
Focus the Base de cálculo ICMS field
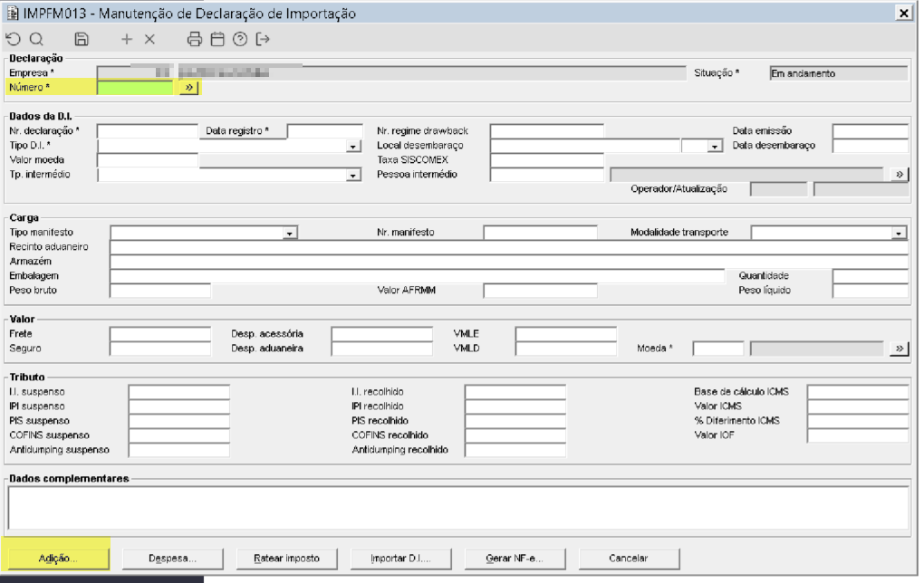click(858, 392)
